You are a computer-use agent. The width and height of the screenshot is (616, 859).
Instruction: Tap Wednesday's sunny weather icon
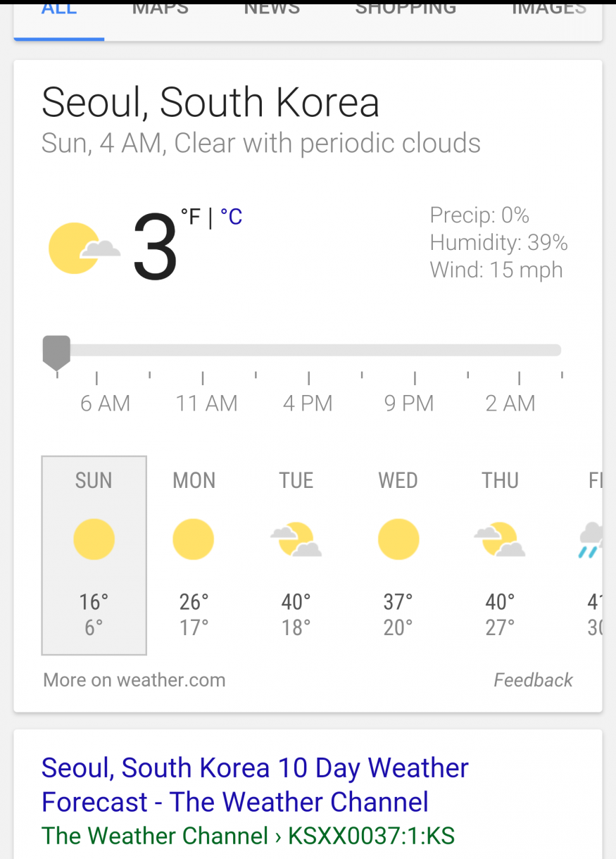(x=398, y=539)
